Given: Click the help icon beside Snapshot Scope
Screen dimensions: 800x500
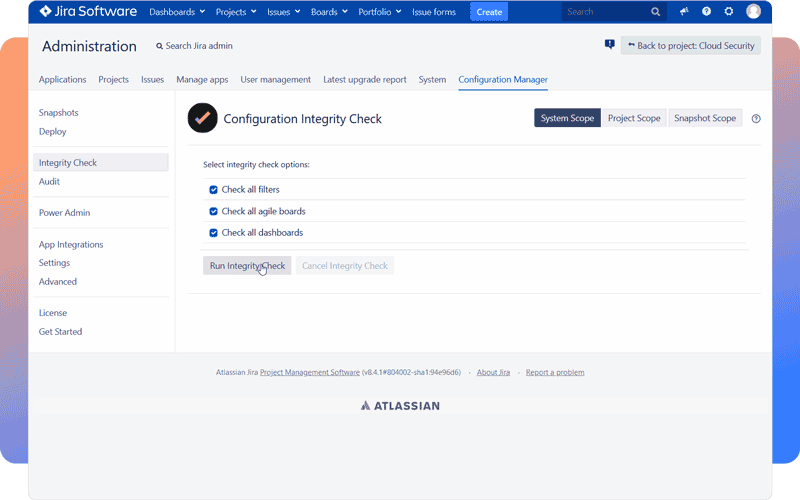Looking at the screenshot, I should 756,119.
